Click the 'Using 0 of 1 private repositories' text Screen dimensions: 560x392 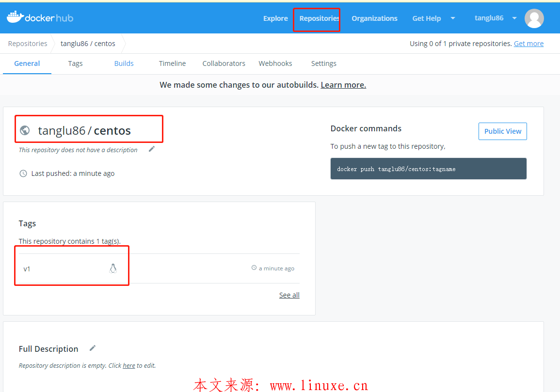tap(461, 44)
